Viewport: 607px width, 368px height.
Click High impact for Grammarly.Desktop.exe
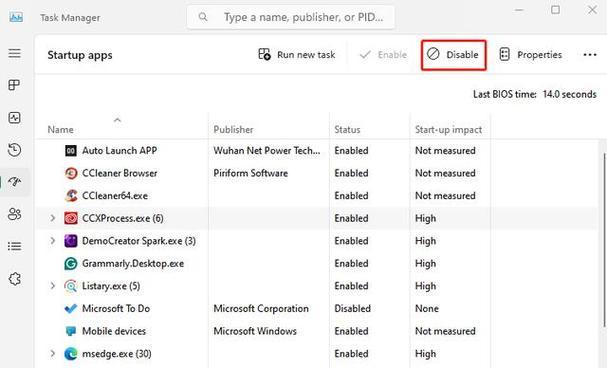click(425, 264)
